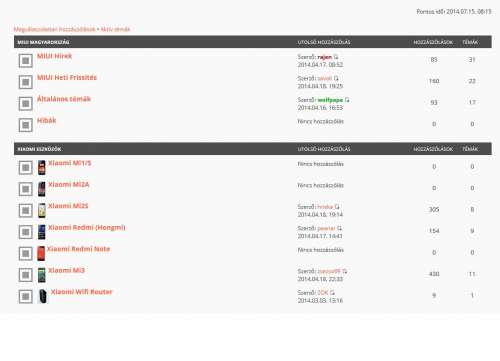Click the Xiaomi MI1/S phone image
The width and height of the screenshot is (500, 361).
(41, 168)
